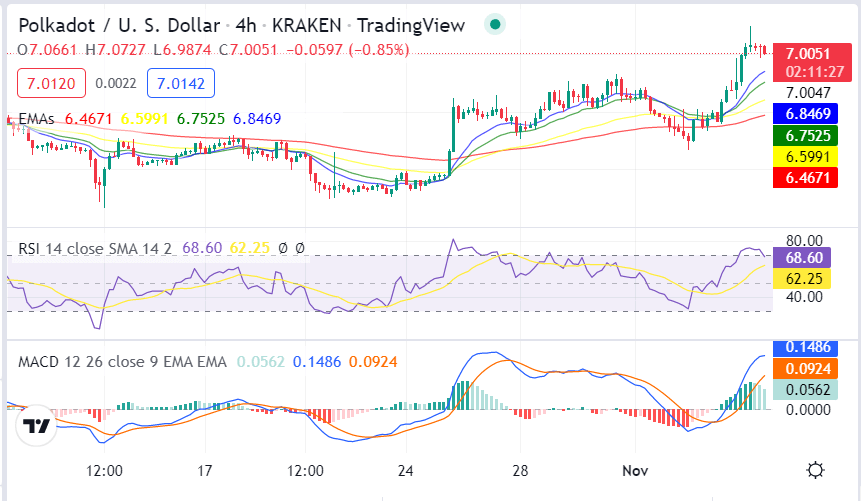Click the red sell price 7.0120
The width and height of the screenshot is (861, 501).
[51, 84]
